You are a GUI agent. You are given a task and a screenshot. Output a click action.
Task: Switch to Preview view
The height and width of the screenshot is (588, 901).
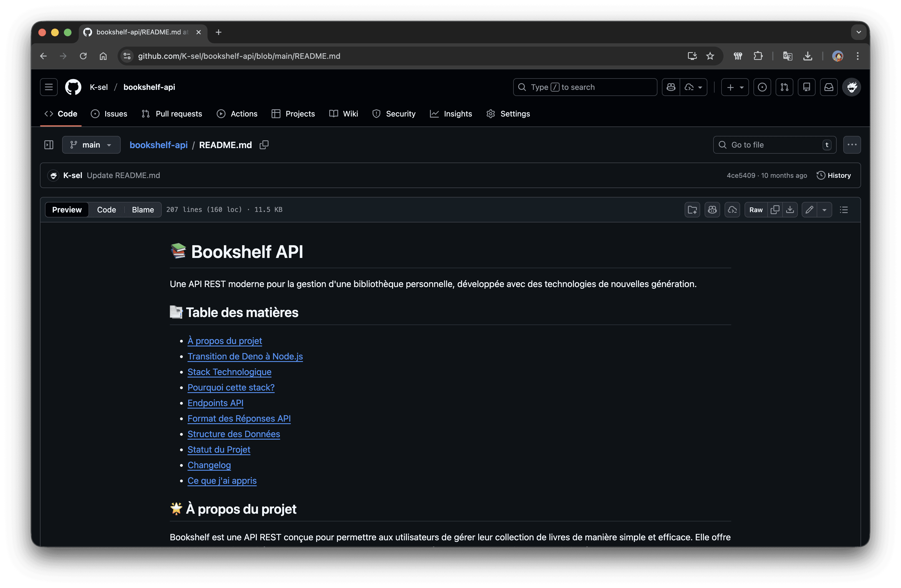[67, 210]
